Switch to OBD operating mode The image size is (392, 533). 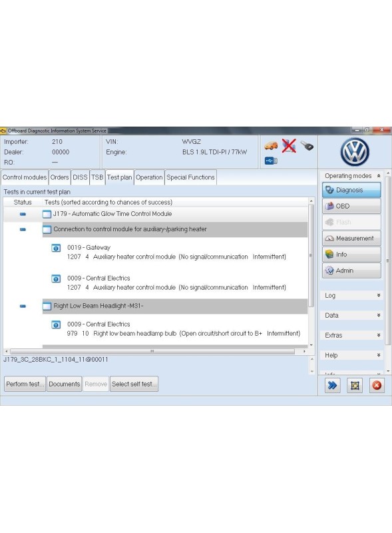[x=351, y=206]
